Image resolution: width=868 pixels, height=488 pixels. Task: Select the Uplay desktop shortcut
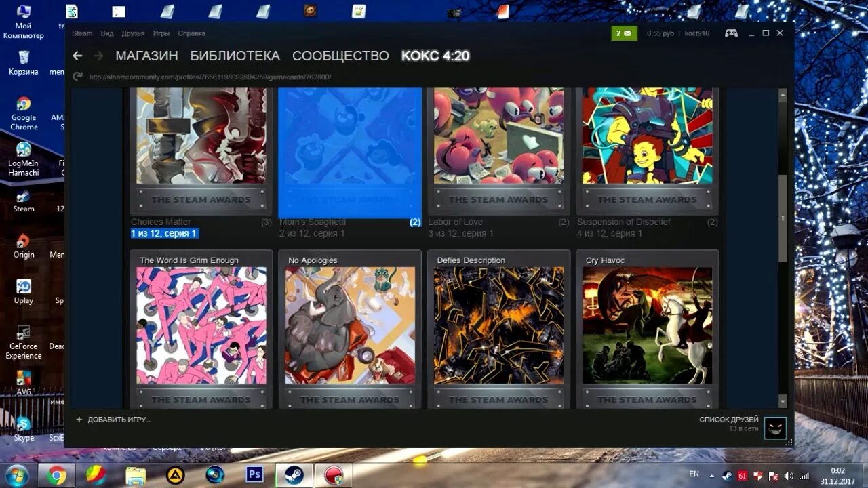(x=24, y=291)
